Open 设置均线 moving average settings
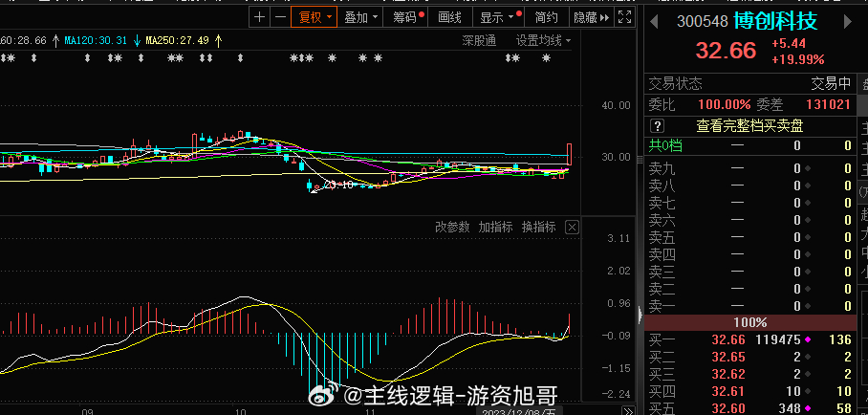Image resolution: width=868 pixels, height=415 pixels. tap(543, 40)
